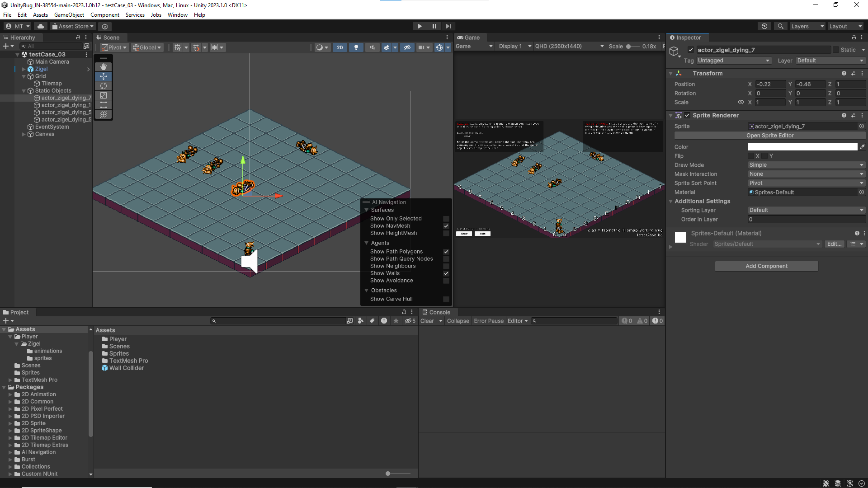Click the color eyedropper icon
Viewport: 868px width, 488px height.
click(862, 147)
